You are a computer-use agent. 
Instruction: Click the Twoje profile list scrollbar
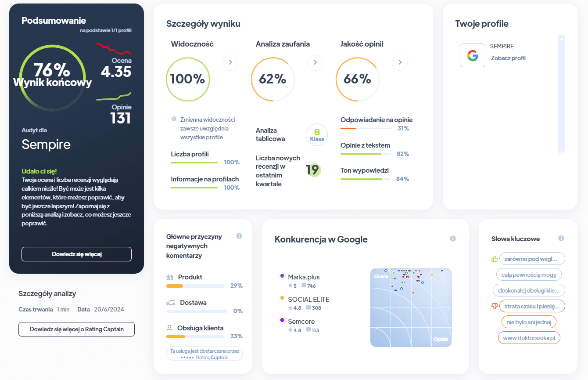[561, 94]
